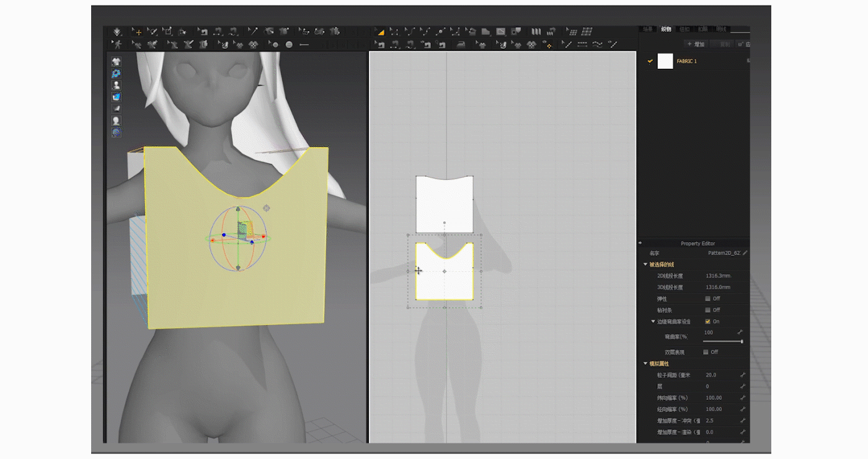Switch to the 明线 tab

(722, 29)
